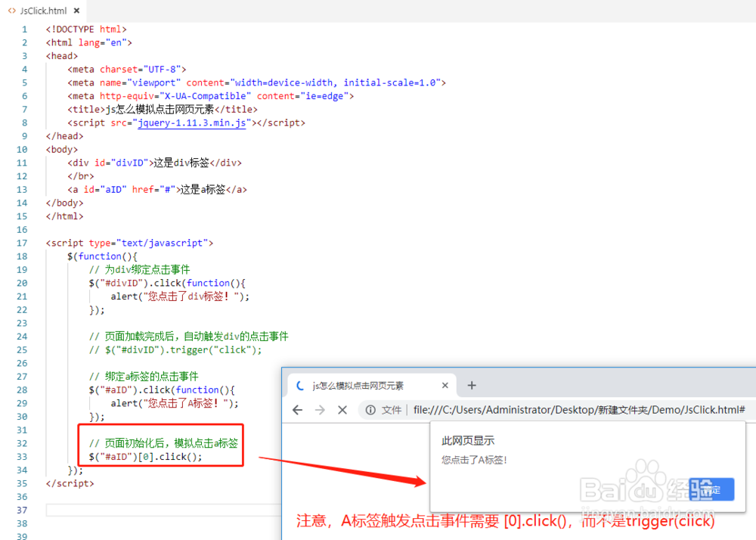Click Chrome's back navigation arrow
The height and width of the screenshot is (540, 756).
tap(297, 409)
